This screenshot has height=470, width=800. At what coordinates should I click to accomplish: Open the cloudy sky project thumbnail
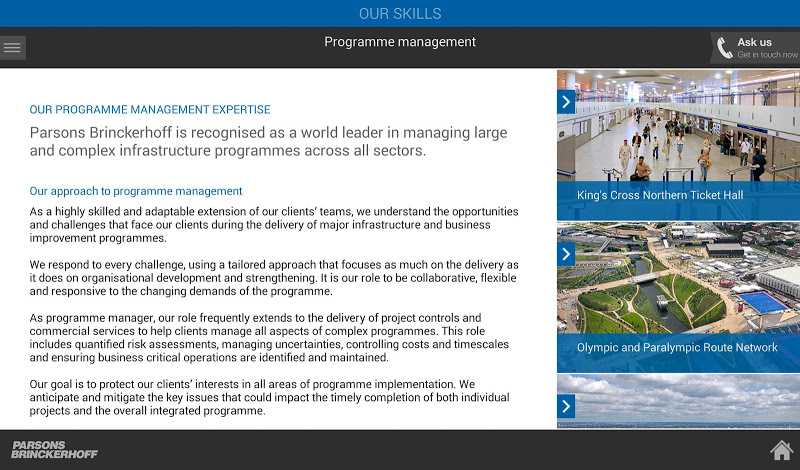679,402
